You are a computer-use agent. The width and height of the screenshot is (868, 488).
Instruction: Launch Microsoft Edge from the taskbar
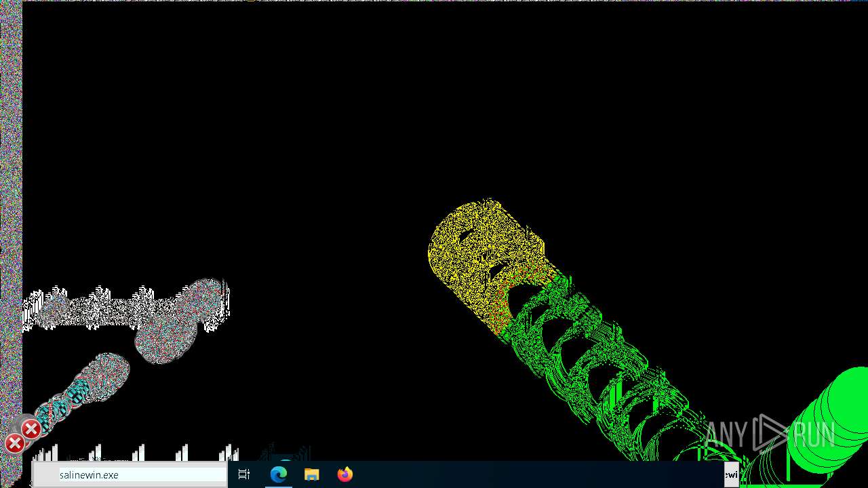pos(279,474)
